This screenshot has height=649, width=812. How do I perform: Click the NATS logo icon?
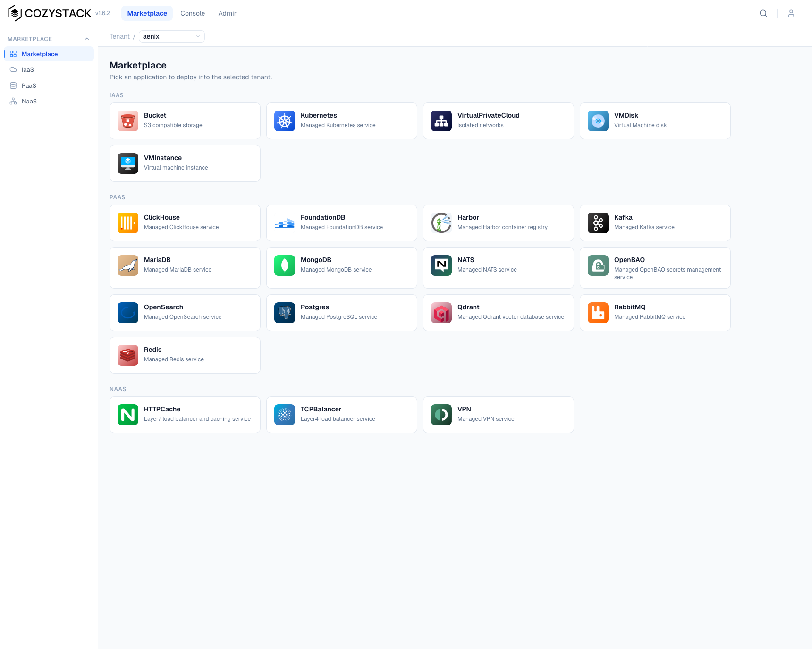[x=441, y=265]
